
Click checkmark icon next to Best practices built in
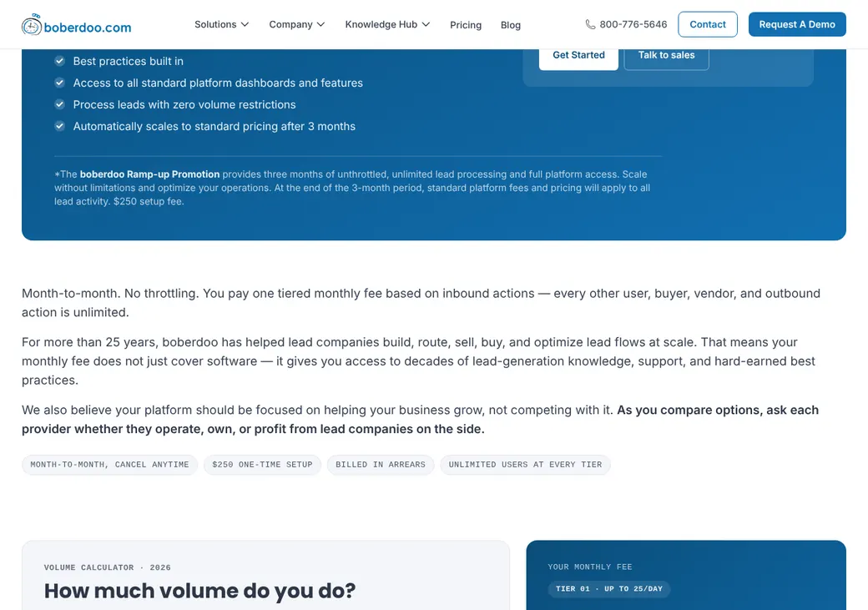60,61
